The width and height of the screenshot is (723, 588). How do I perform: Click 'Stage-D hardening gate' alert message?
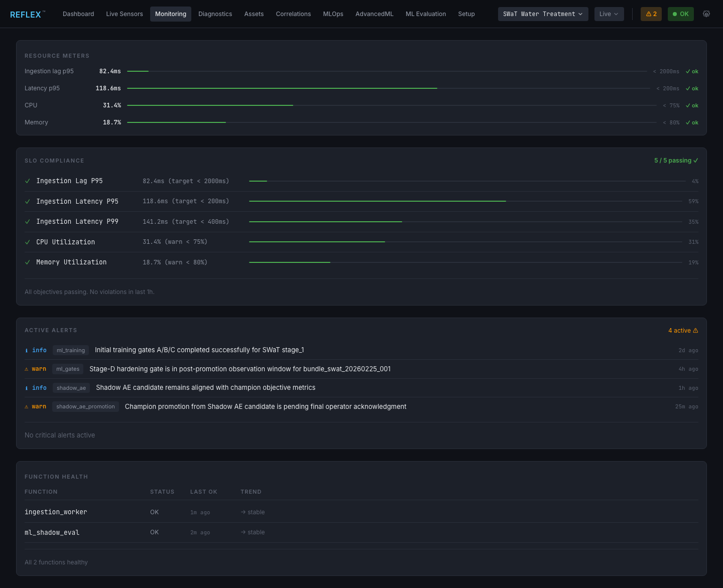(240, 369)
